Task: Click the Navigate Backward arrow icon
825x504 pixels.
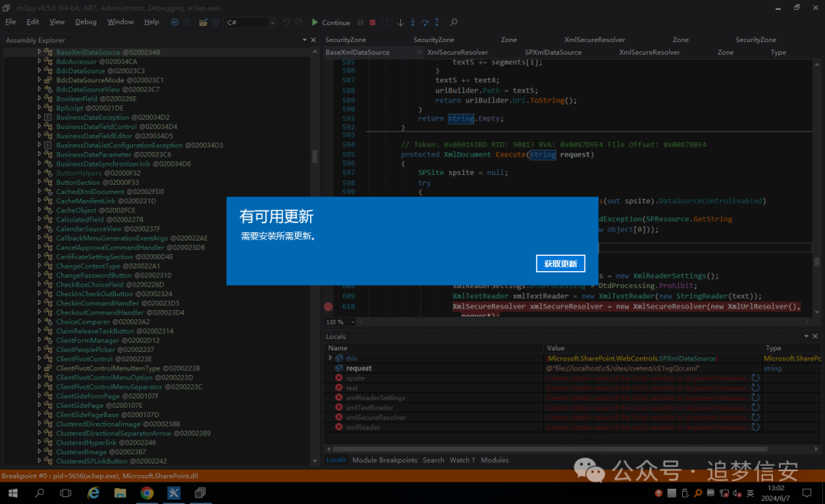Action: coord(175,22)
